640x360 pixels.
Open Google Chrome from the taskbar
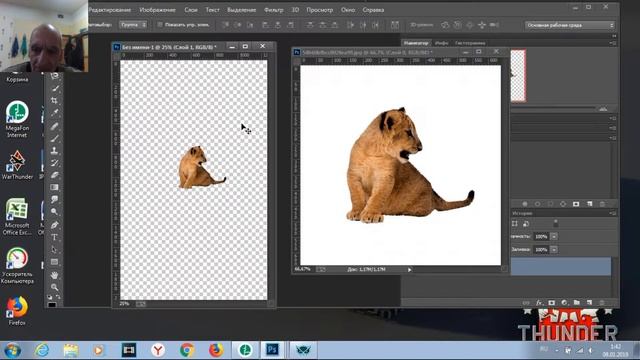point(187,350)
